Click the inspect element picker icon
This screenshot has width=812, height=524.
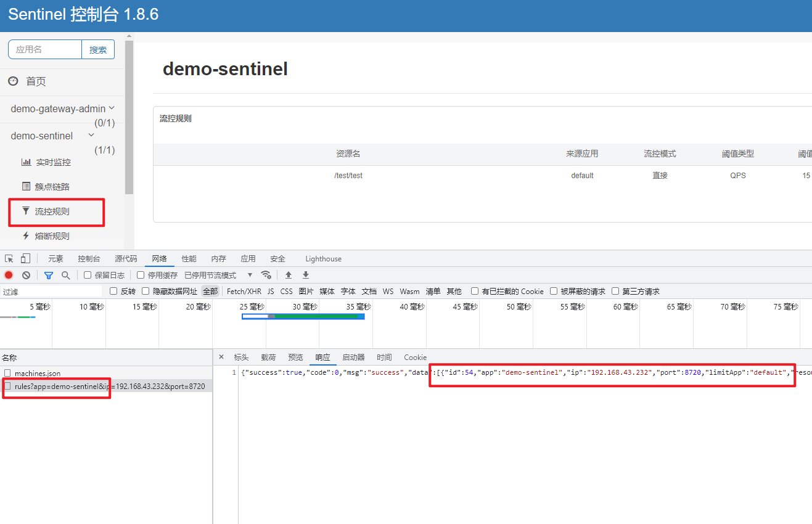tap(9, 258)
